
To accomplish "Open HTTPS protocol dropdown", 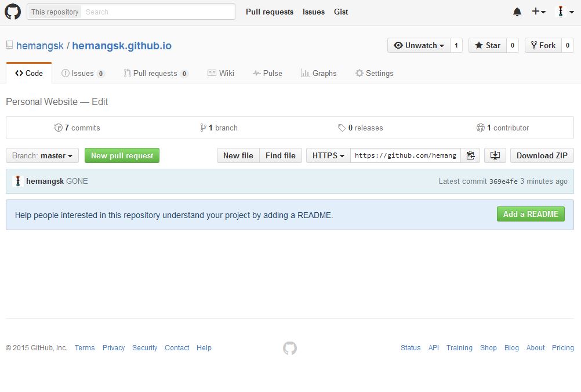I will (x=328, y=155).
